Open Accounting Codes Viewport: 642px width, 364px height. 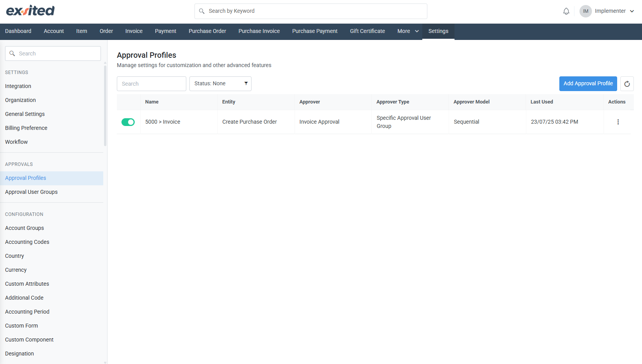point(52,242)
